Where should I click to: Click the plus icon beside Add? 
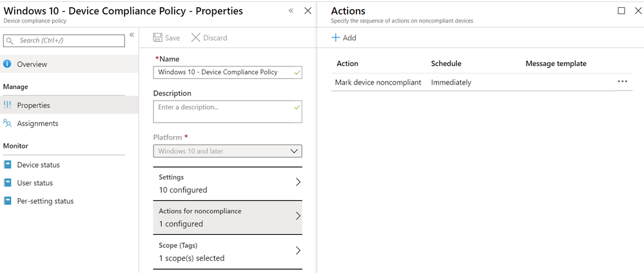[336, 38]
